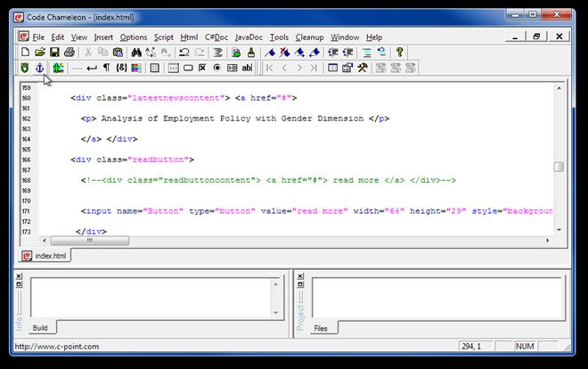
Task: Close the Project panel with its X button
Action: pyautogui.click(x=300, y=276)
